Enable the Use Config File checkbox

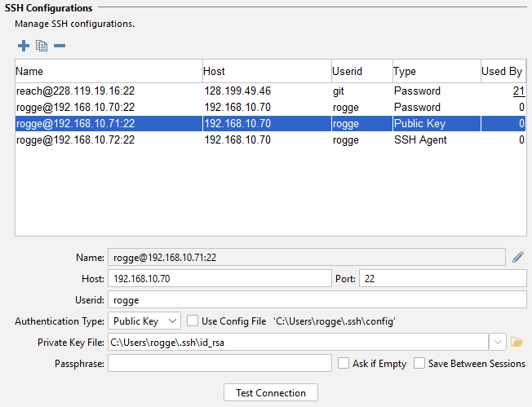[193, 321]
